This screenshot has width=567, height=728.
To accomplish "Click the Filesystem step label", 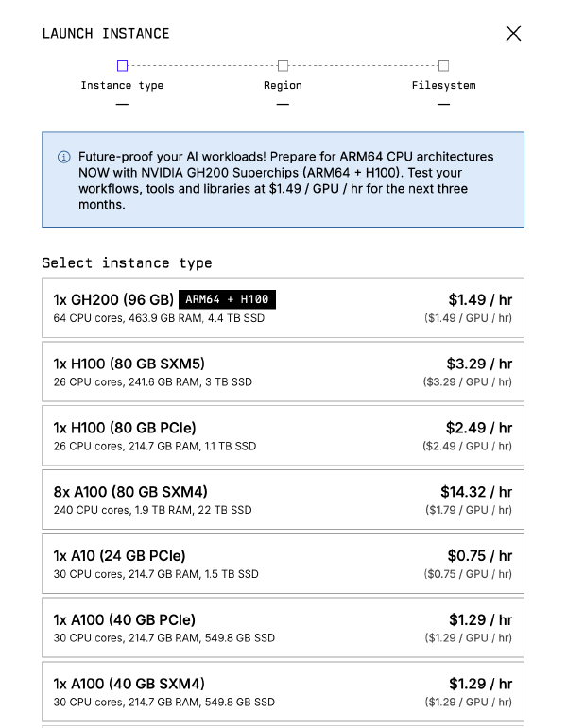I will (x=443, y=85).
